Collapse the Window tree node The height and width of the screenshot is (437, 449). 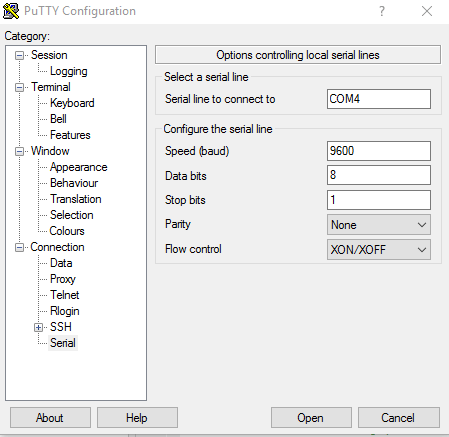pyautogui.click(x=19, y=151)
